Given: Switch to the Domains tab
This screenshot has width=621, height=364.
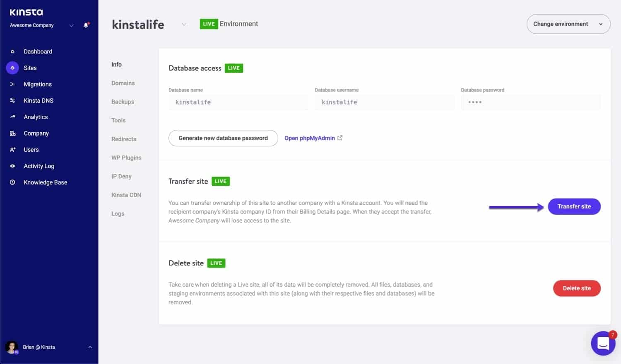Looking at the screenshot, I should pos(123,83).
